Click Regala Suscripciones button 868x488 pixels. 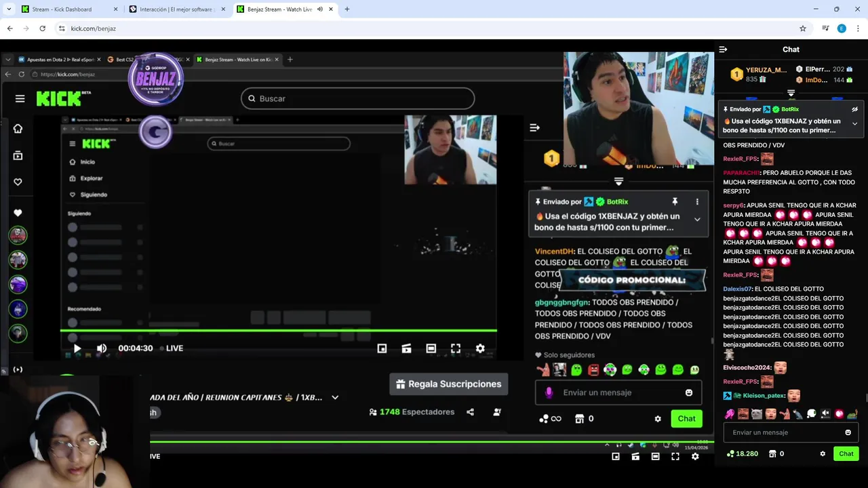449,384
